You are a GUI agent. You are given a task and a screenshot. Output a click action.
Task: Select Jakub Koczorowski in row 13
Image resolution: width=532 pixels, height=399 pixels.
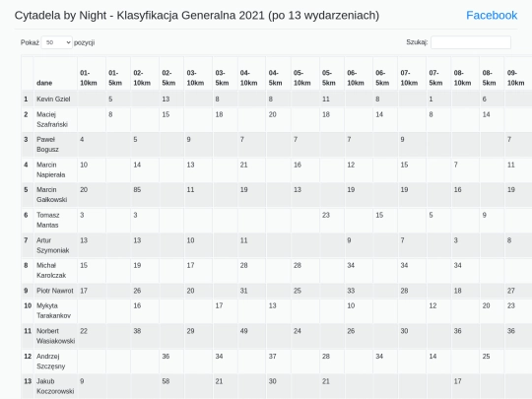[55, 386]
